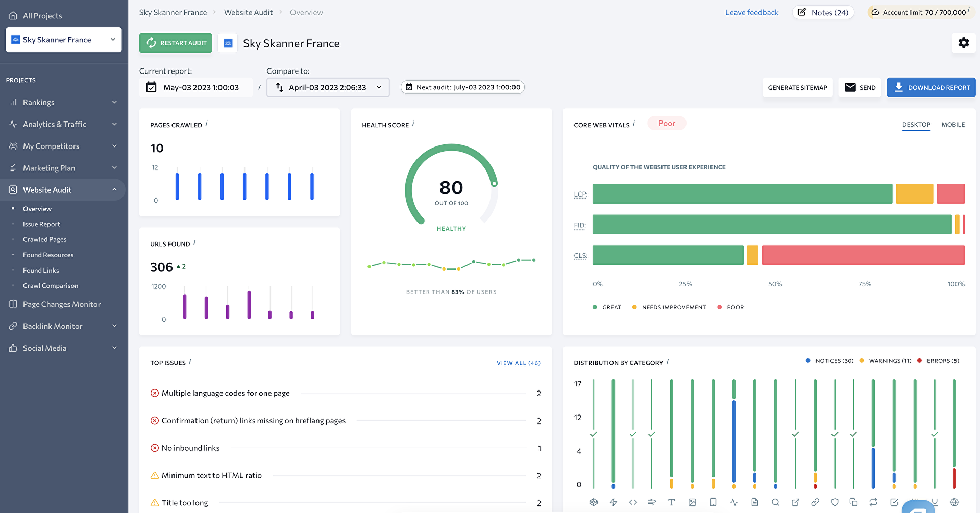Select Desktop tab in Core Web Vitals
The width and height of the screenshot is (980, 513).
(916, 124)
